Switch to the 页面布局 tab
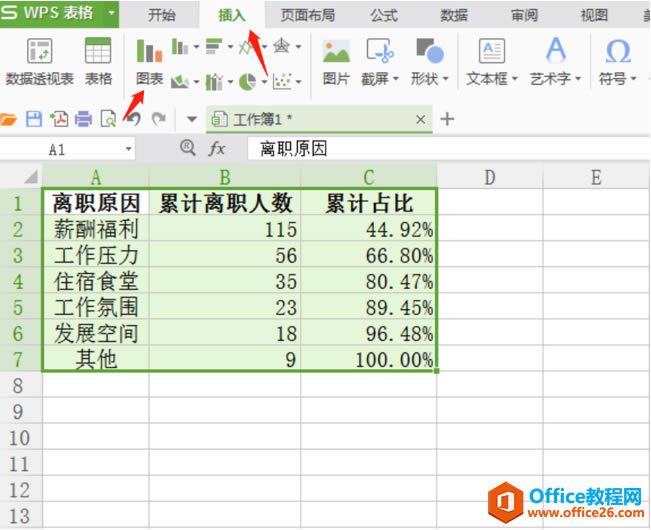The image size is (651, 530). [x=308, y=15]
